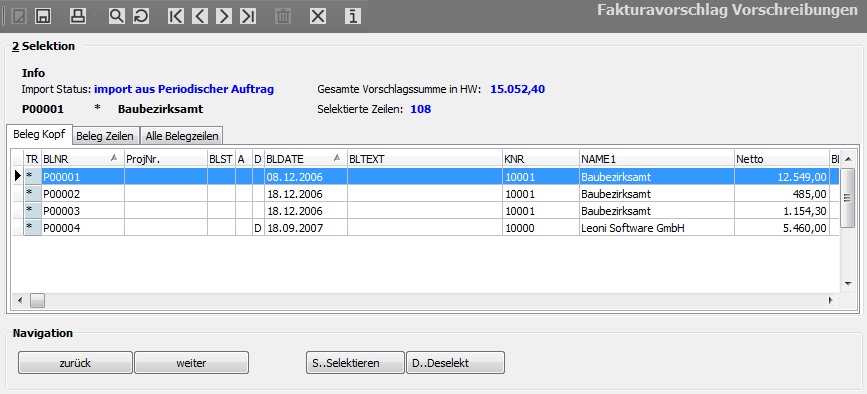Screen dimensions: 867x394
Task: Open the info icon in toolbar
Action: [353, 16]
